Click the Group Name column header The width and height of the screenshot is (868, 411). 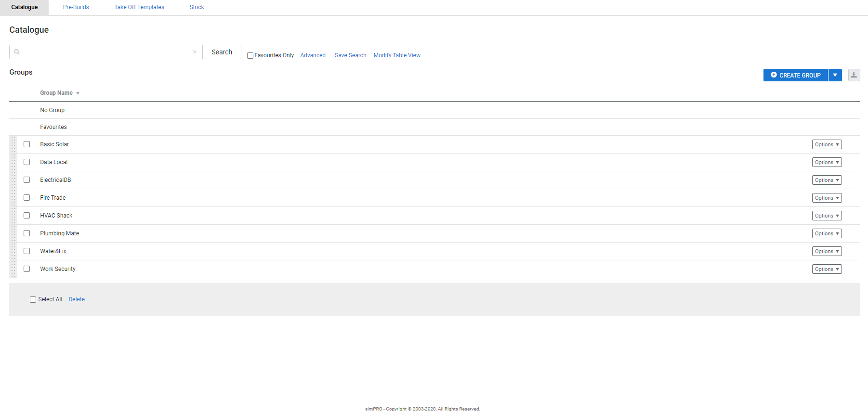[x=56, y=93]
